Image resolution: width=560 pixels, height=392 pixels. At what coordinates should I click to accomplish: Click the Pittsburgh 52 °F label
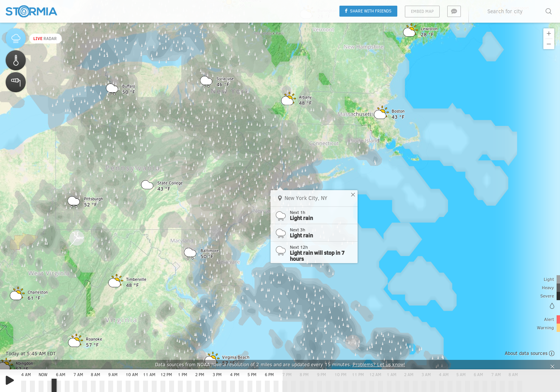[x=93, y=202]
